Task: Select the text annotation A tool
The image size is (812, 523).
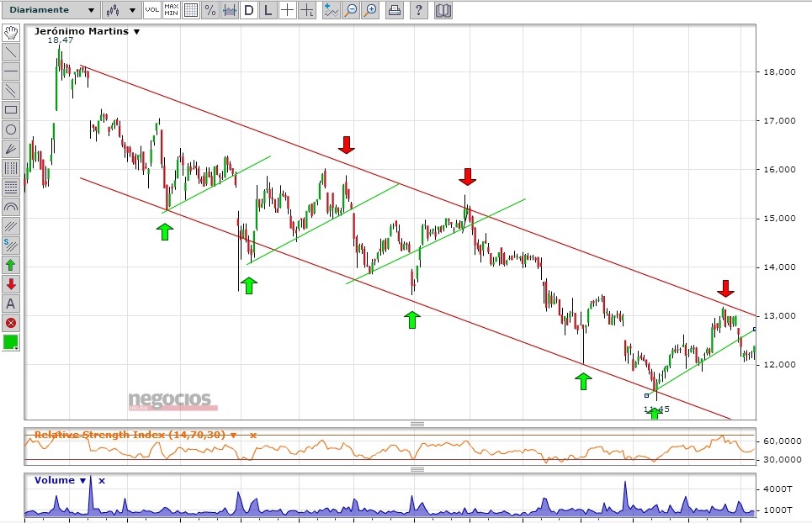Action: click(11, 304)
